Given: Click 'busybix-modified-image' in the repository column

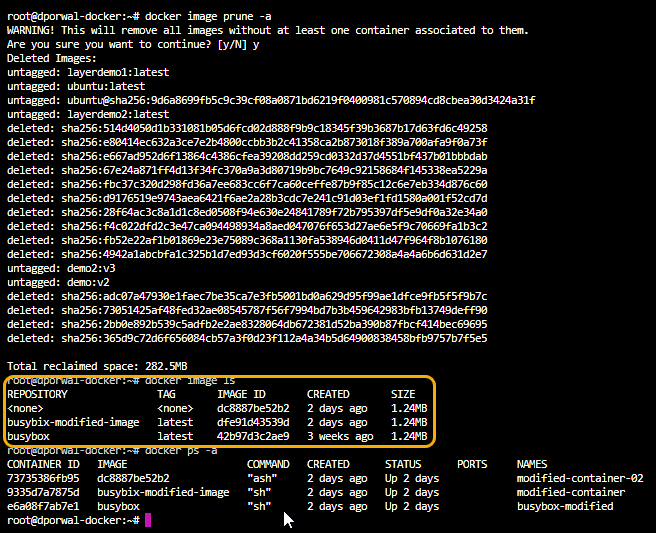Looking at the screenshot, I should 73,423.
